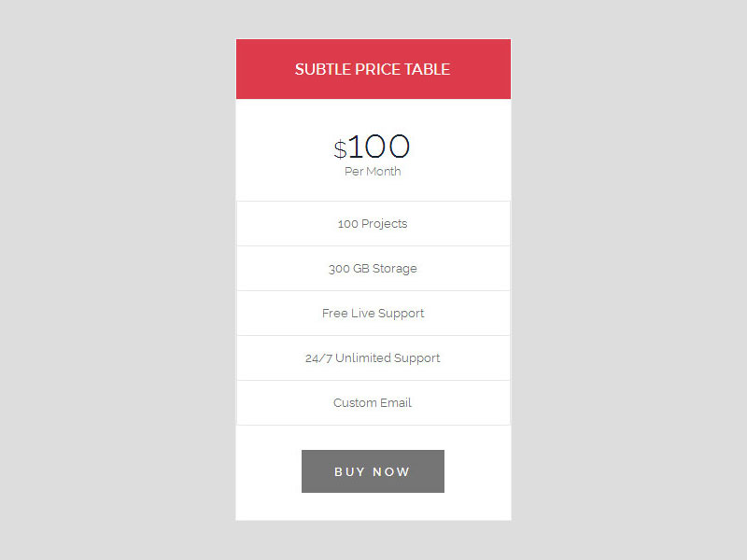Click the 100 price amount
Viewport: 747px width, 560px height.
(x=379, y=147)
